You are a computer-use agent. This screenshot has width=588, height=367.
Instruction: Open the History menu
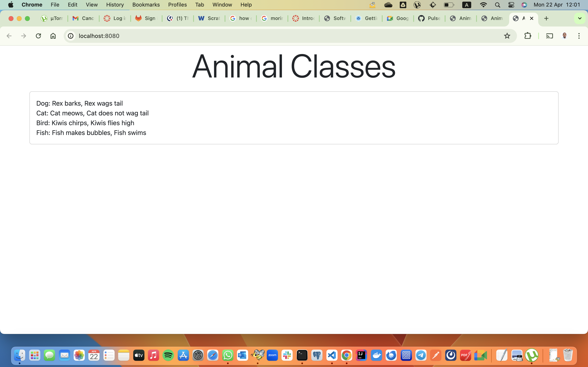[115, 5]
